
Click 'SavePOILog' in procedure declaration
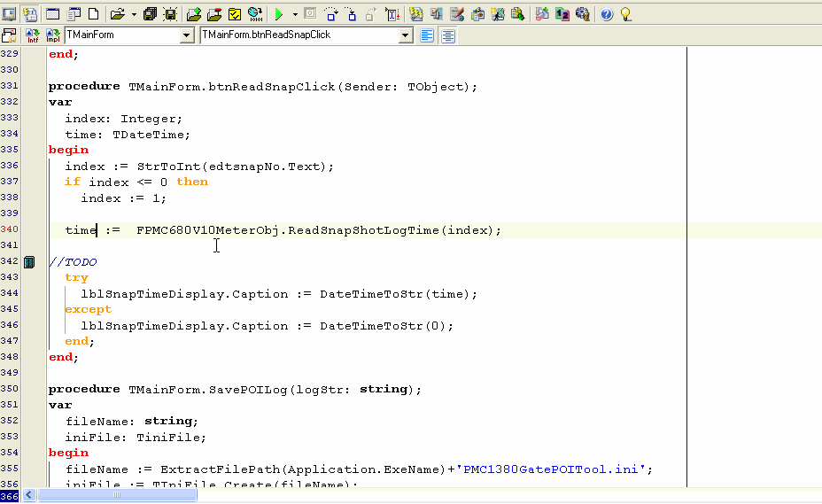(x=248, y=389)
